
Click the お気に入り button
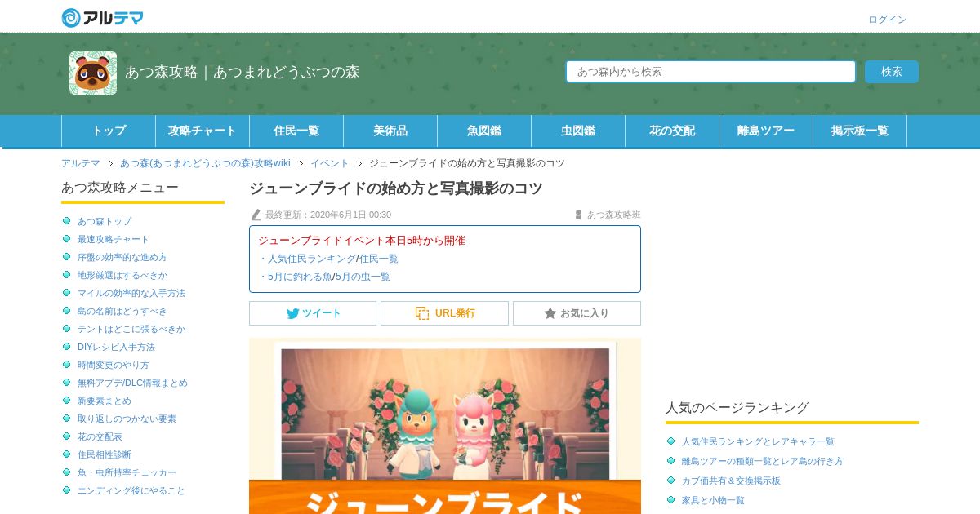point(577,313)
